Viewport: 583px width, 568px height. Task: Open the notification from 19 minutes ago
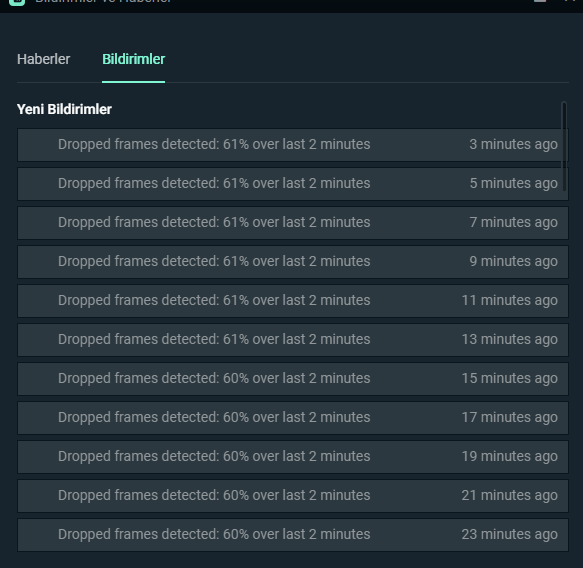pos(293,457)
